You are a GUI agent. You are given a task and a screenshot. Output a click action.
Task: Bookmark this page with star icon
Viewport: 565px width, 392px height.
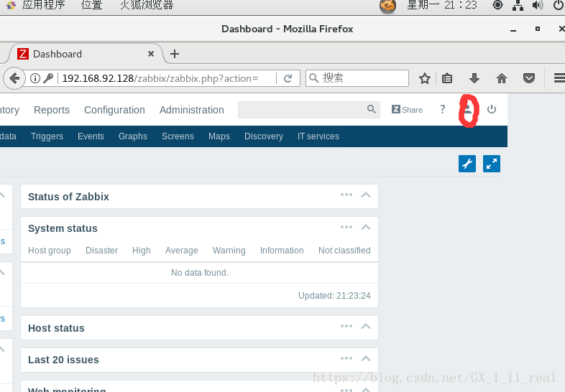425,78
